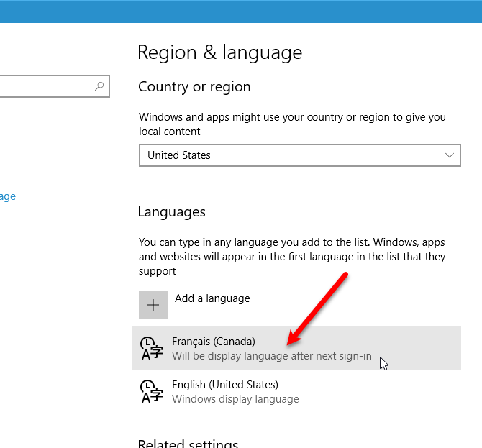
Task: Click the Français (Canada) language icon
Action: [150, 349]
